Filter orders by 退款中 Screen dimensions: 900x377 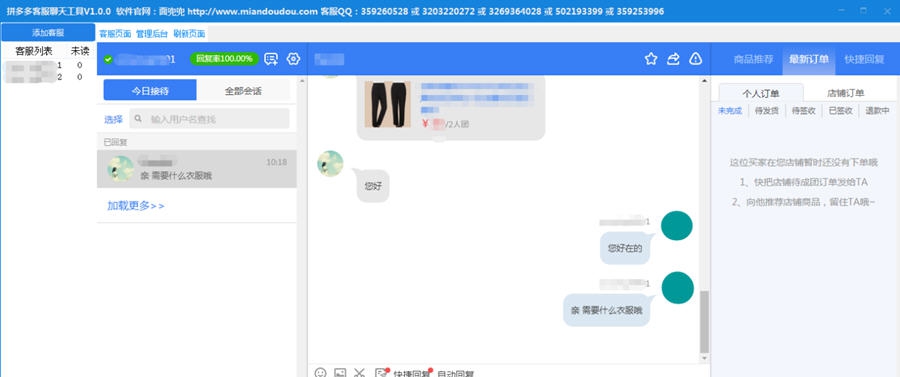point(877,111)
